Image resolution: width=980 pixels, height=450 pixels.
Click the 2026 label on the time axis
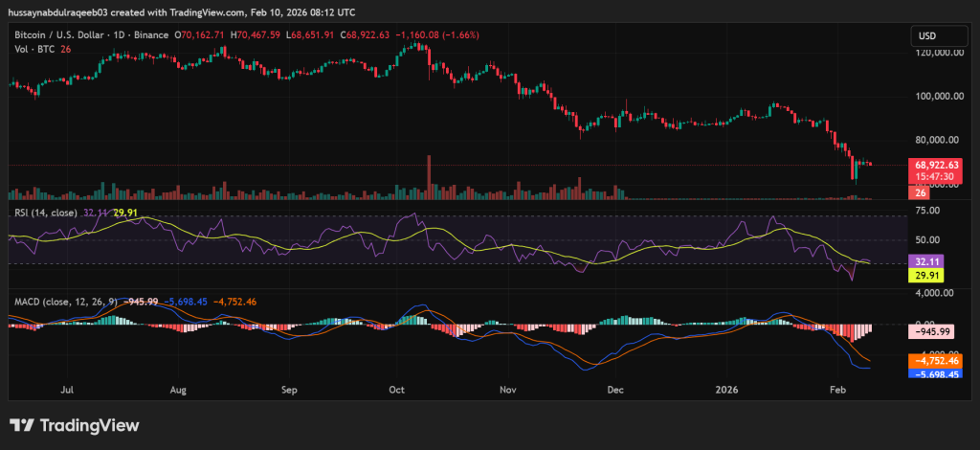point(728,392)
